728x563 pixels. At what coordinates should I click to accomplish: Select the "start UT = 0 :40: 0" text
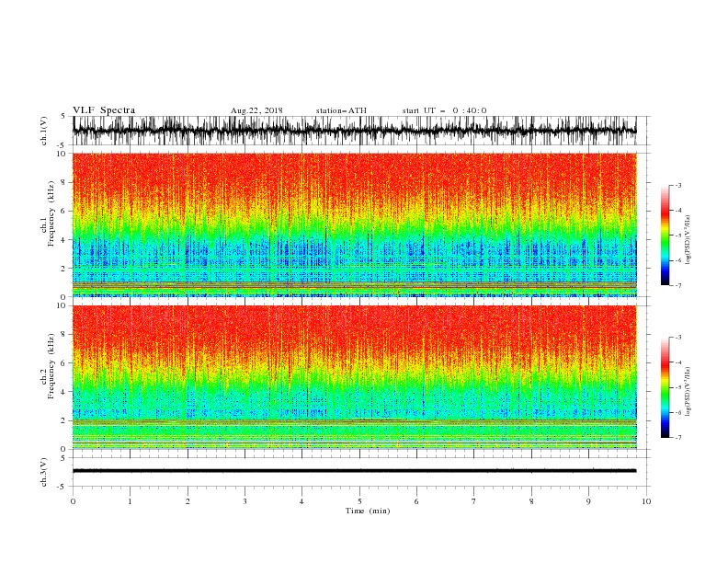[444, 110]
